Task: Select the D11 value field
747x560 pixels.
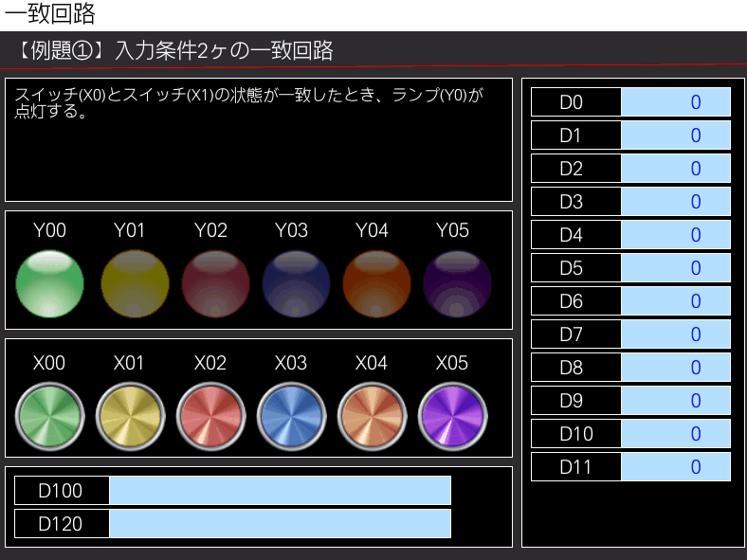Action: (x=676, y=466)
